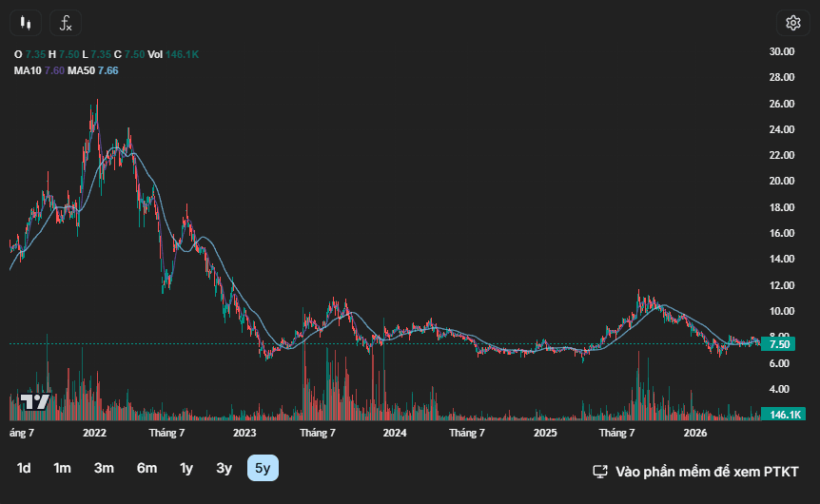The width and height of the screenshot is (820, 504).
Task: Select the 1d time range
Action: pyautogui.click(x=24, y=468)
